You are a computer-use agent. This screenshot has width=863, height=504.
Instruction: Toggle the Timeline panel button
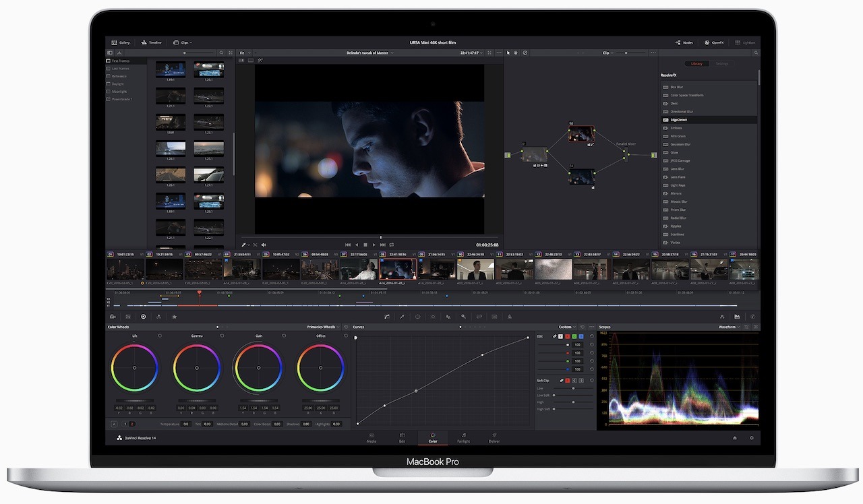pyautogui.click(x=152, y=42)
